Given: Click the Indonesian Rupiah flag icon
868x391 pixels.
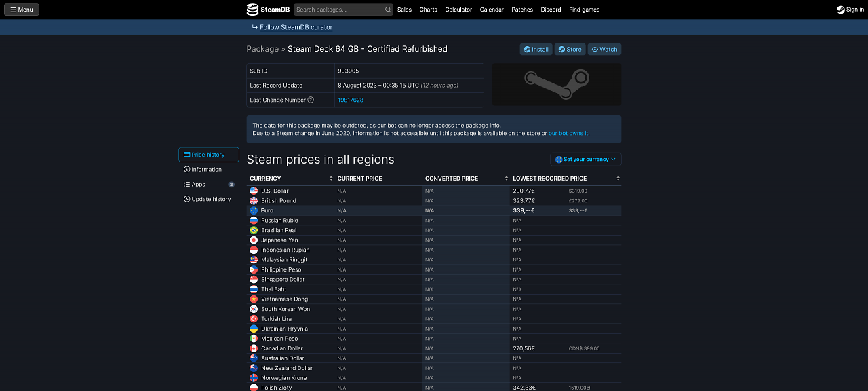Looking at the screenshot, I should point(254,250).
